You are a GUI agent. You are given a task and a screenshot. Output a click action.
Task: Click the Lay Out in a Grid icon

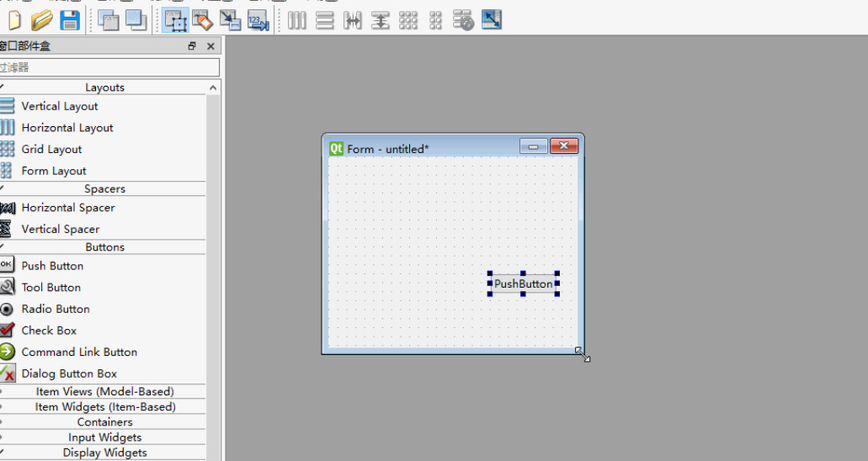click(408, 20)
